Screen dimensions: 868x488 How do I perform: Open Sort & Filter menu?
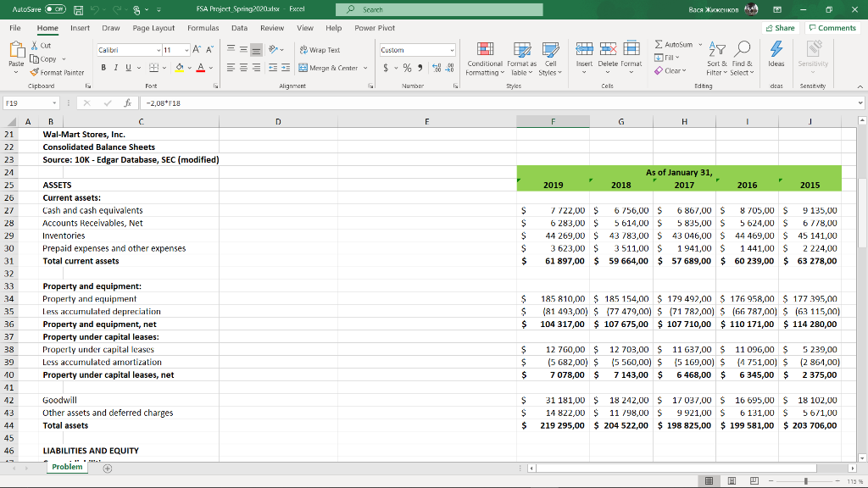click(717, 58)
